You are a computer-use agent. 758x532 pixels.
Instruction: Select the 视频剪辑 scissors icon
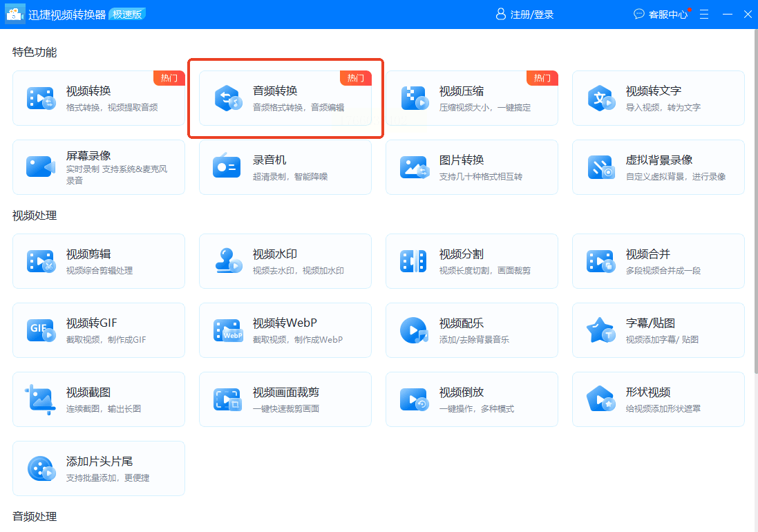pyautogui.click(x=41, y=261)
